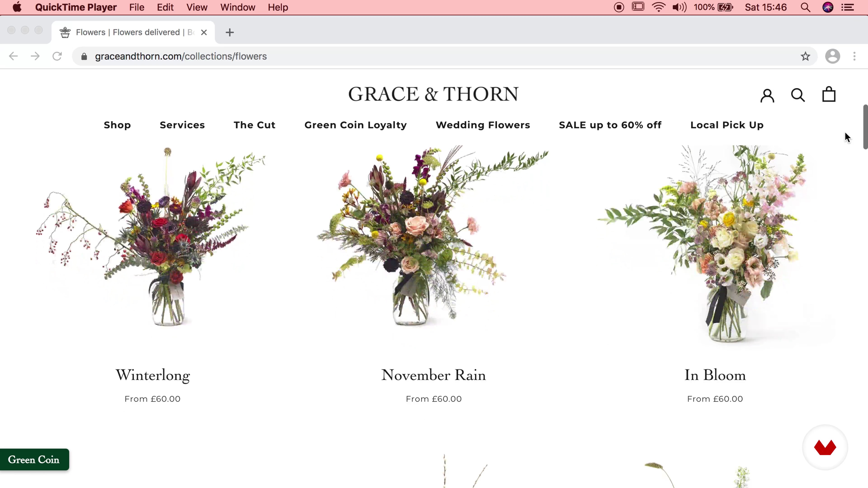Open the File menu
868x488 pixels.
[137, 7]
